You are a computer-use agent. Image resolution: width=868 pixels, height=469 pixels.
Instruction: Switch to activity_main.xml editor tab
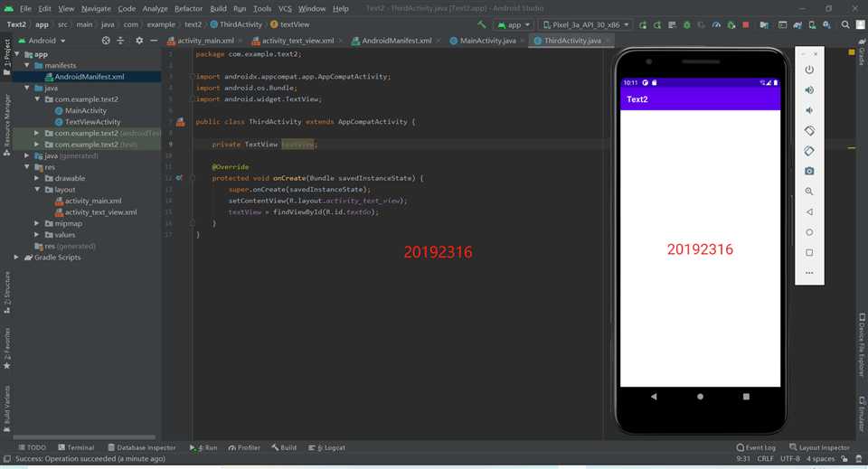pos(205,41)
